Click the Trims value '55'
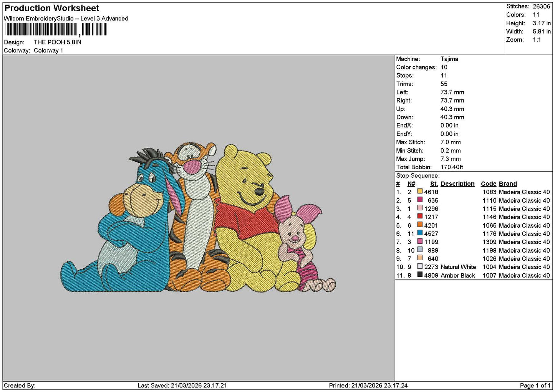This screenshot has height=392, width=555. coord(444,84)
